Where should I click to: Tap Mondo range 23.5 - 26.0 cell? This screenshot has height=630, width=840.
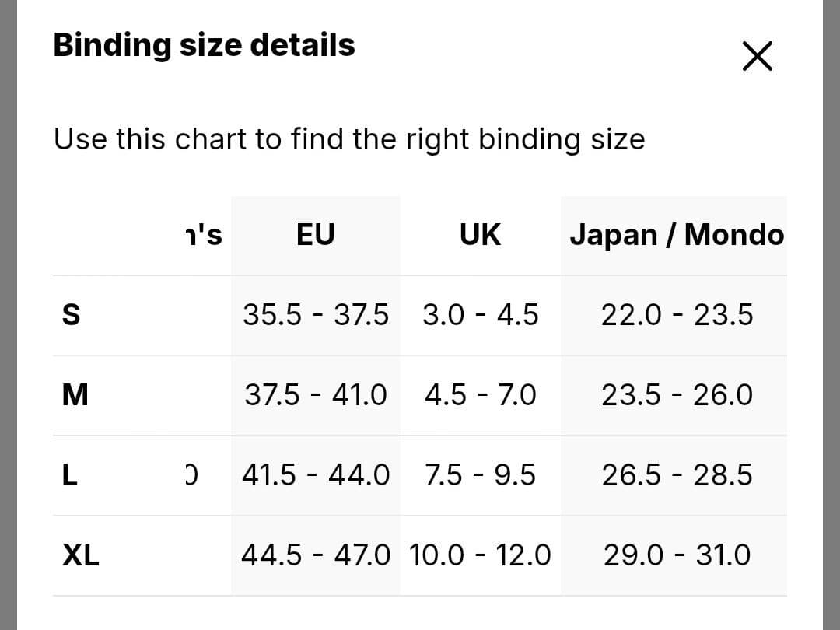click(x=676, y=395)
